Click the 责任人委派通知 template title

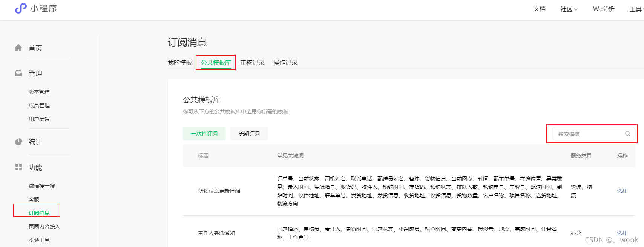pyautogui.click(x=216, y=233)
